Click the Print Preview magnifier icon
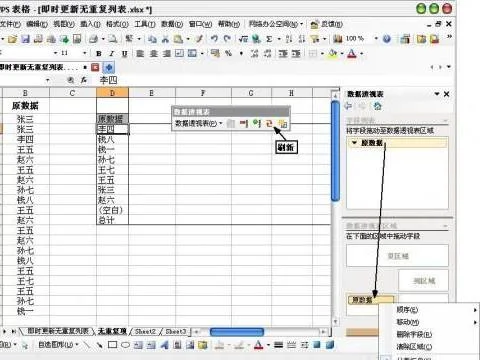This screenshot has height=360, width=480. pyautogui.click(x=113, y=39)
